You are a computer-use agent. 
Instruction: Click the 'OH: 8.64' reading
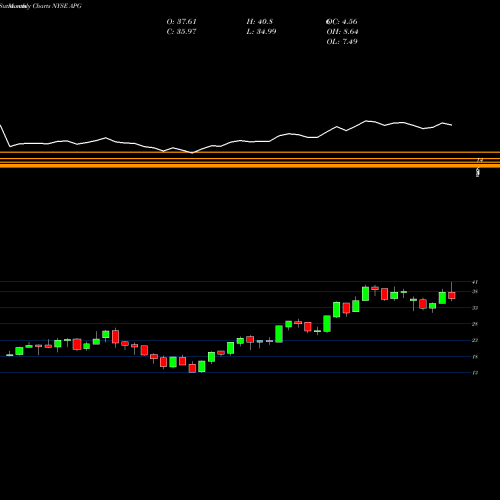tap(342, 32)
